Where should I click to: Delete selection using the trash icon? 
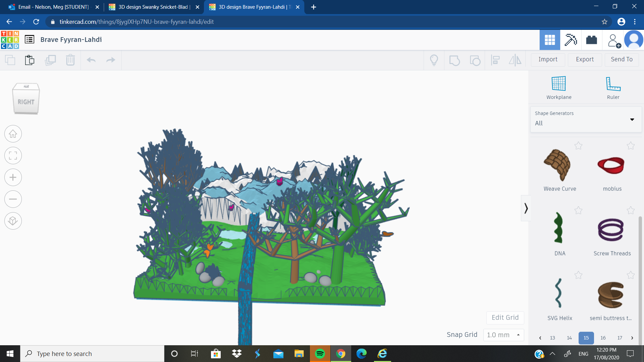click(70, 60)
